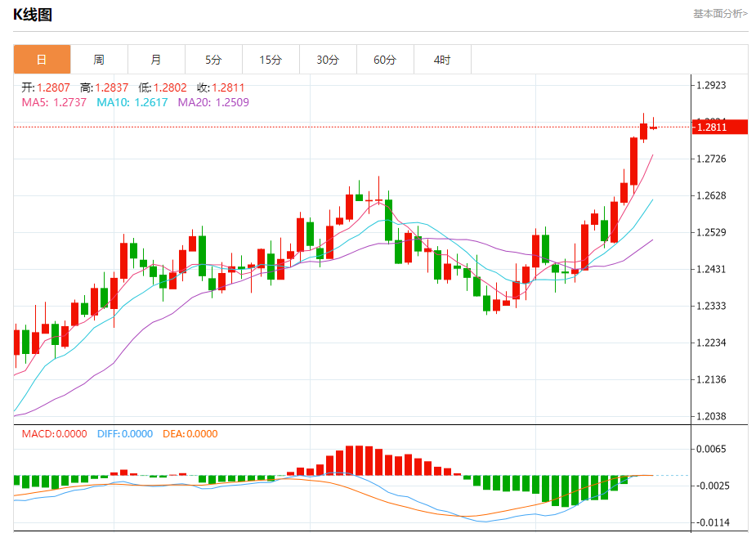Click the latest small candlestick at the far right
Screen dimensions: 756x533
tap(653, 128)
